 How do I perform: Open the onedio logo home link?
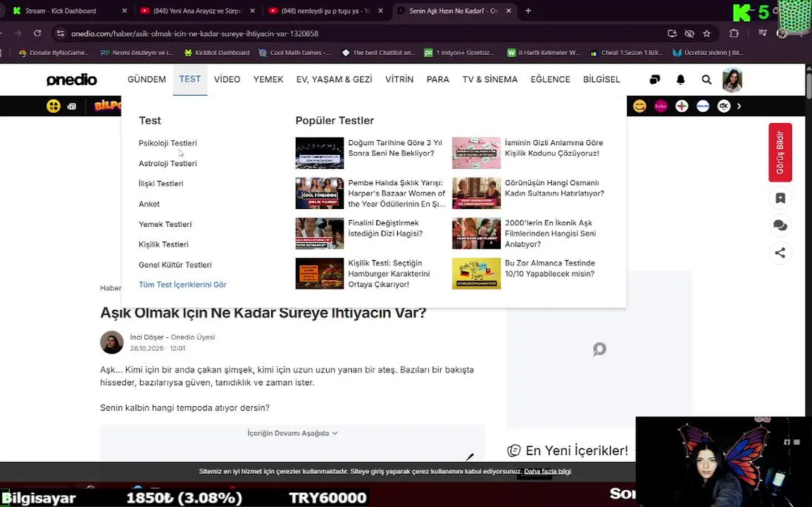[x=71, y=80]
